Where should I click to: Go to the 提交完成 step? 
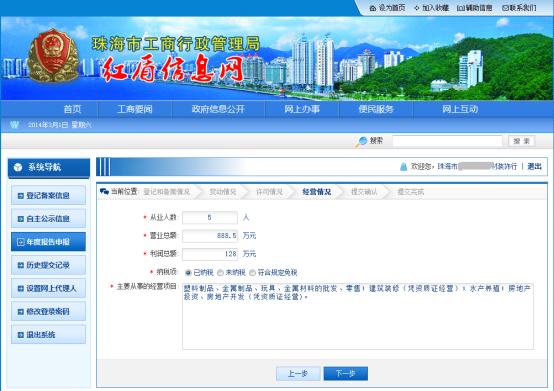pyautogui.click(x=411, y=192)
